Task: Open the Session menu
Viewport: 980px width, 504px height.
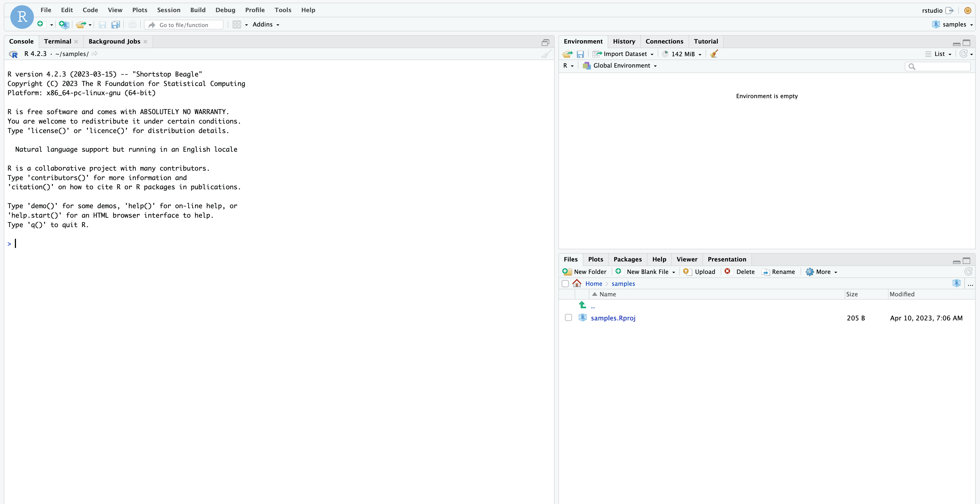Action: click(169, 10)
